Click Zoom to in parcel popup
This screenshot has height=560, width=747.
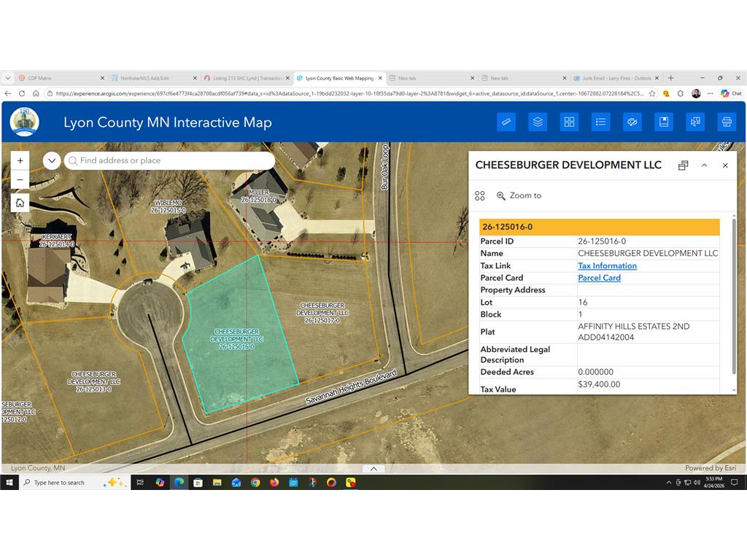(x=519, y=195)
